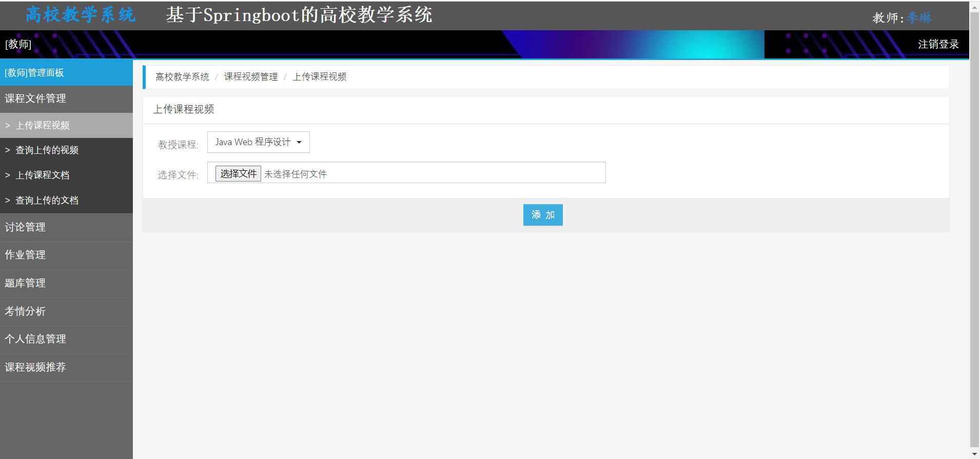Click the 选择文件 file chooser button
The height and width of the screenshot is (459, 980).
pos(238,174)
